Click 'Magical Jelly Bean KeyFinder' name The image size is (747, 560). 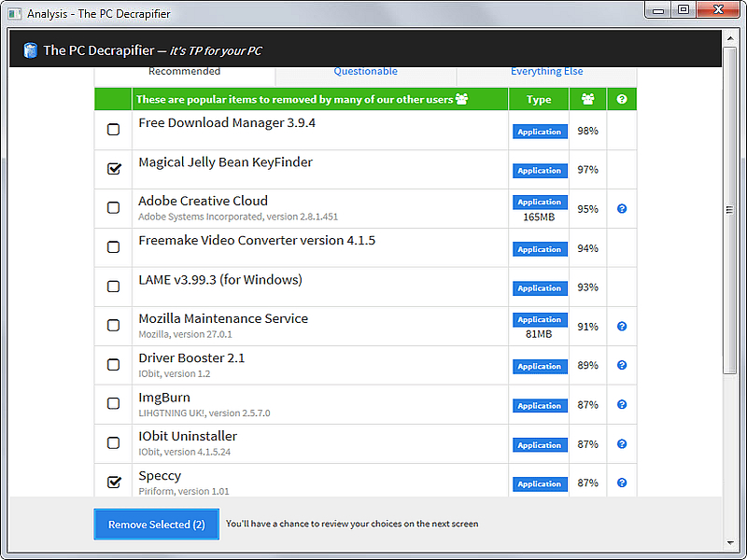pyautogui.click(x=225, y=162)
